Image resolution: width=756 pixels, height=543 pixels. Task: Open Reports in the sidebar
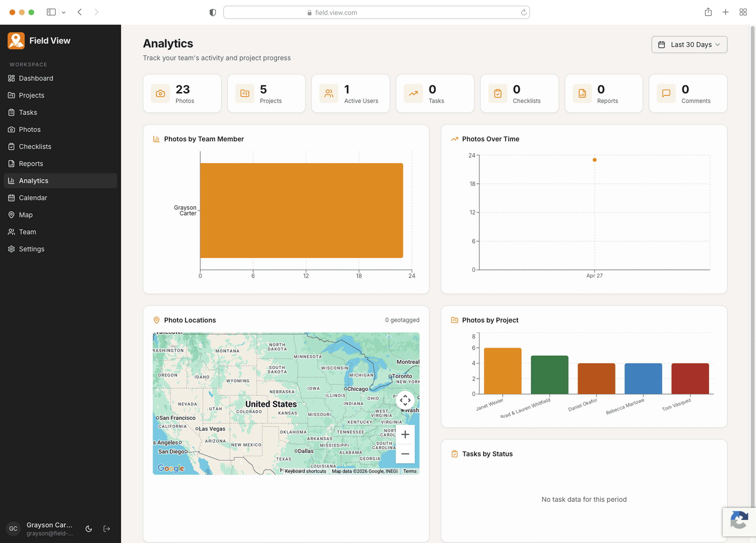coord(60,164)
